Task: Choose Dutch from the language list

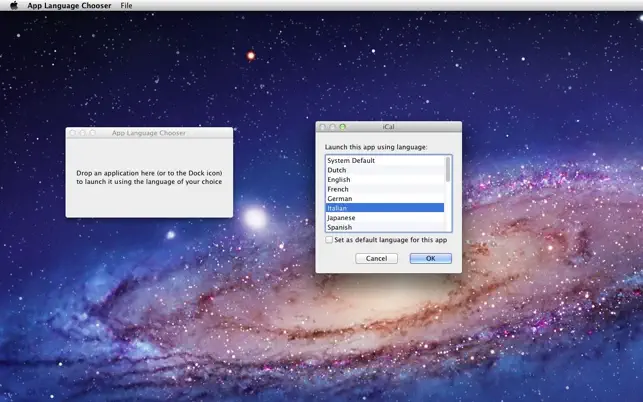Action: click(x=385, y=170)
